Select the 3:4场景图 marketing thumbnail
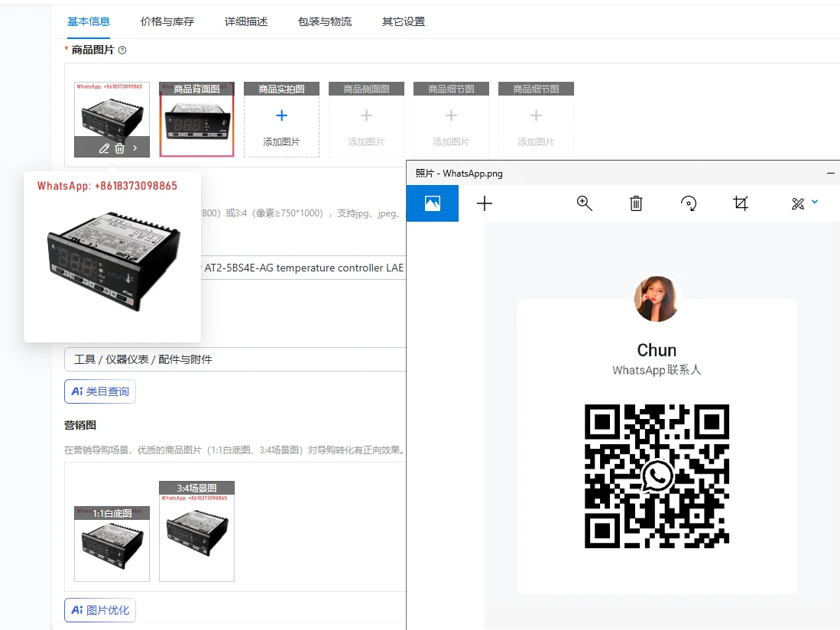This screenshot has width=840, height=630. (x=196, y=531)
